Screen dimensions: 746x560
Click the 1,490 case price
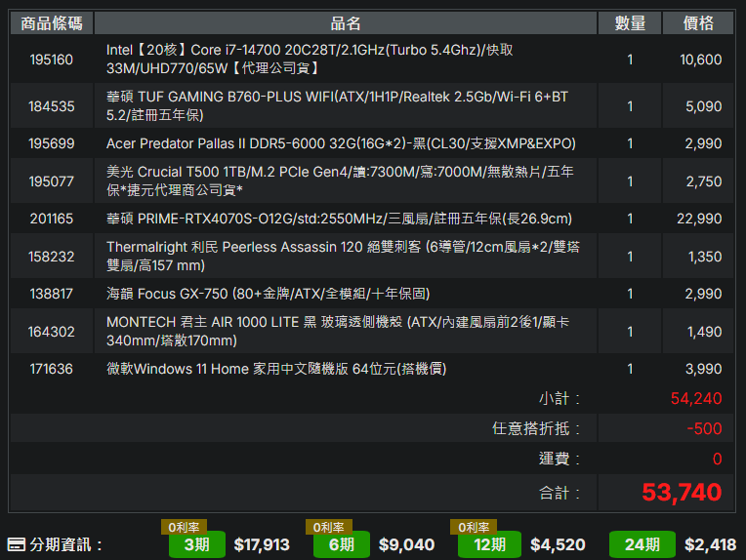click(x=705, y=332)
